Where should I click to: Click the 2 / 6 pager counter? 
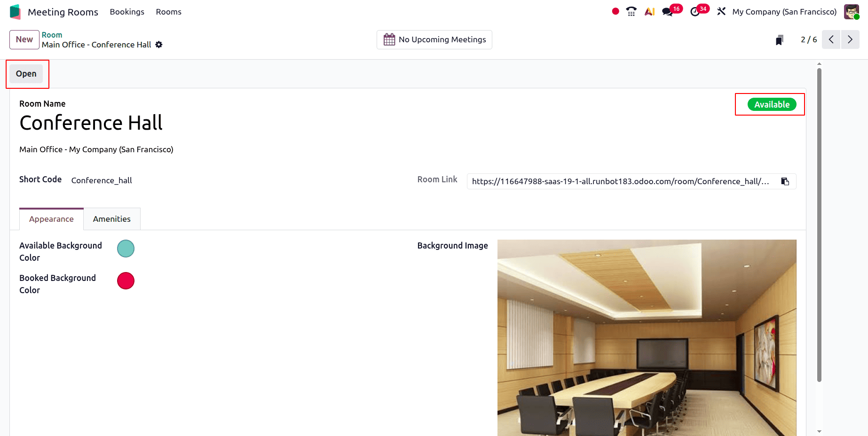[809, 39]
